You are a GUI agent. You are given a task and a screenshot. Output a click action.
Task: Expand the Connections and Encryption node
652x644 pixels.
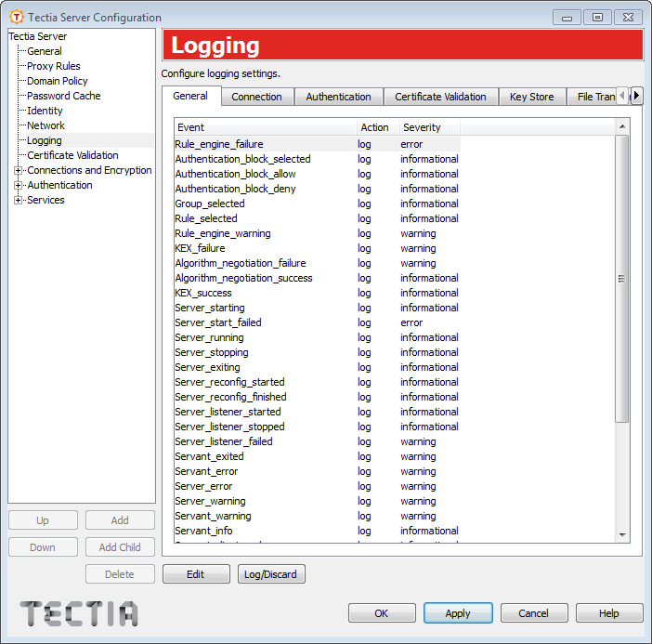click(x=18, y=170)
